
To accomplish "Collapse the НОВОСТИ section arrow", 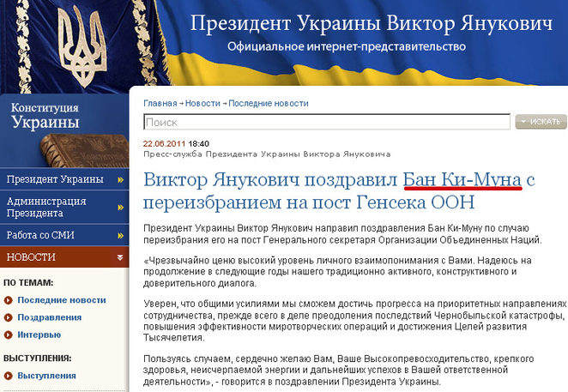I will [x=121, y=256].
